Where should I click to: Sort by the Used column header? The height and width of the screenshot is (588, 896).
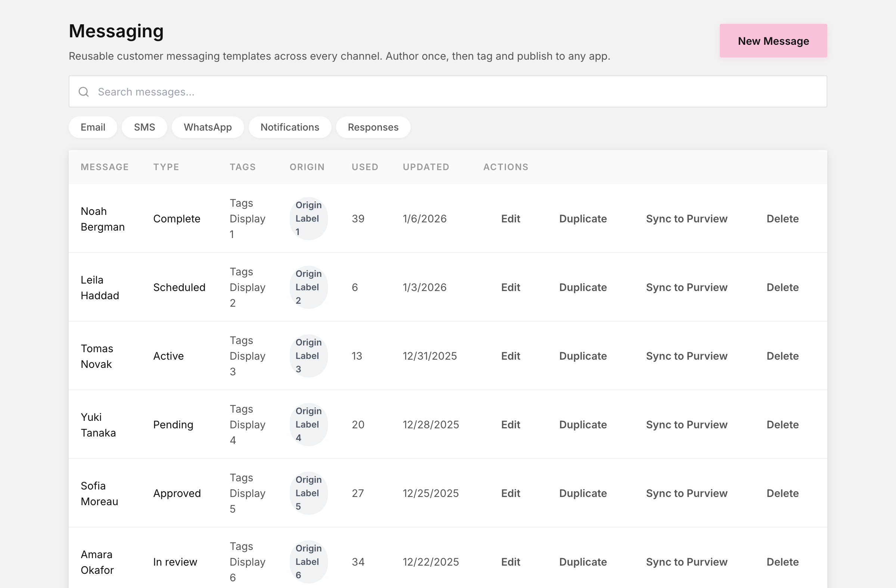[x=365, y=167]
